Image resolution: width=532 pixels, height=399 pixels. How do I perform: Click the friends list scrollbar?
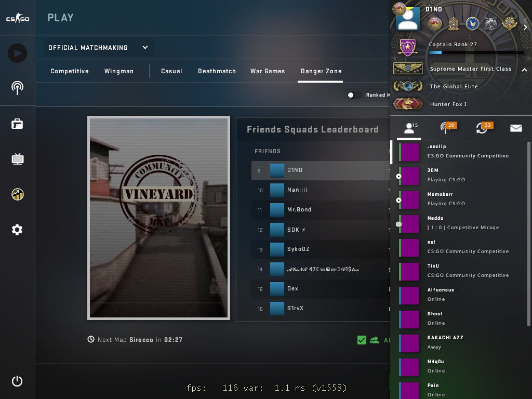point(528,234)
